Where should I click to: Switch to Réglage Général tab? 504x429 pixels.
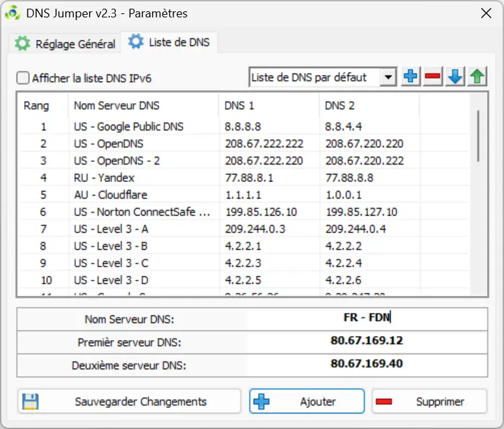coord(65,44)
